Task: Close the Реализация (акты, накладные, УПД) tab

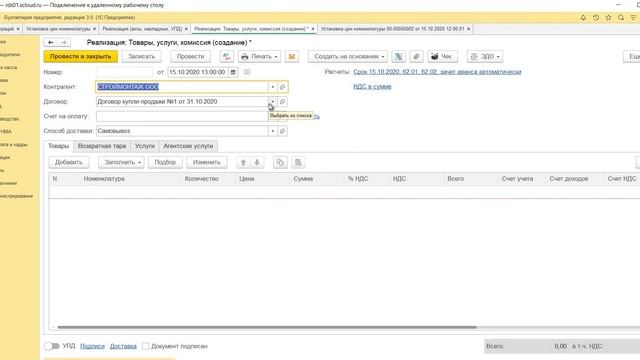Action: 186,29
